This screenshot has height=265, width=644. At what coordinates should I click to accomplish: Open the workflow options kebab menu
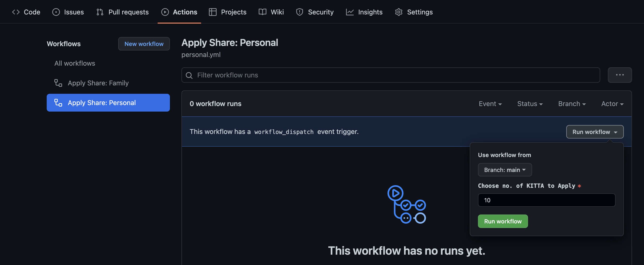tap(620, 75)
